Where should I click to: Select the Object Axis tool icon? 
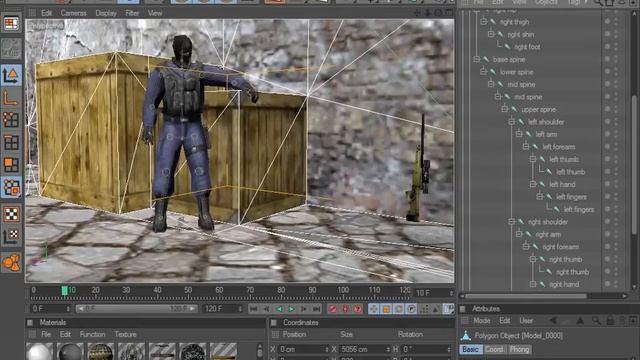click(x=11, y=98)
